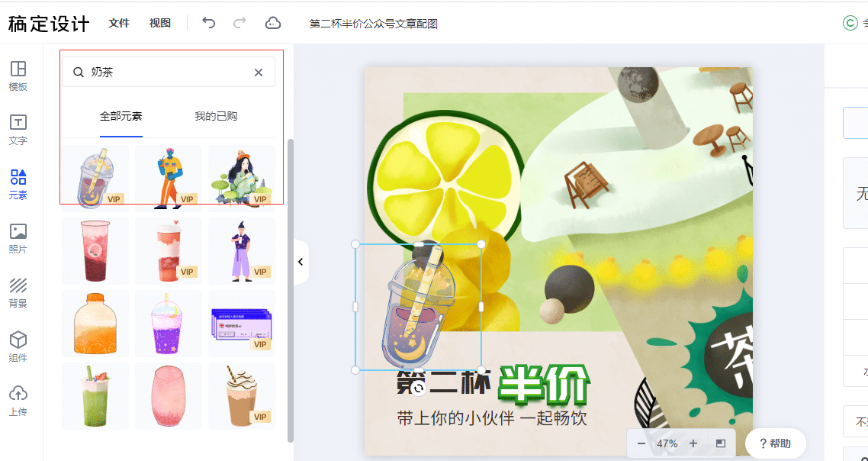Undo the last action
The image size is (868, 461).
209,23
